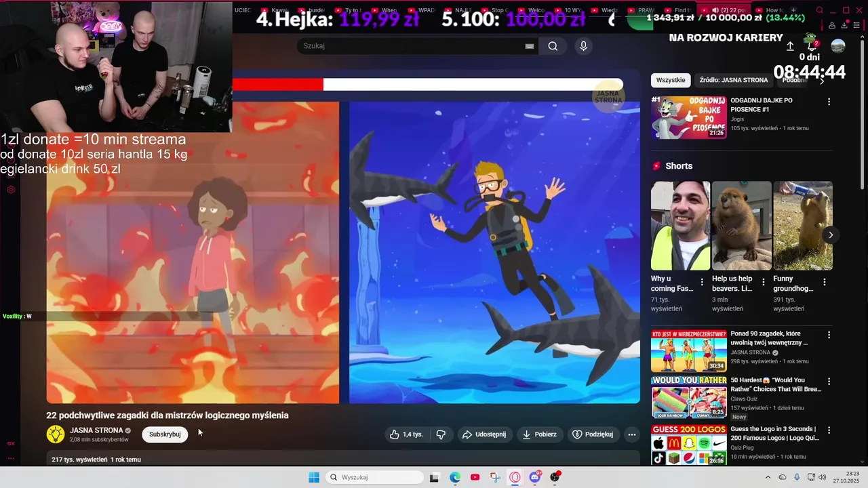868x488 pixels.
Task: Open 'ODGADNIJ BAJKE PO PIOSENCE #1' title
Action: 762,105
